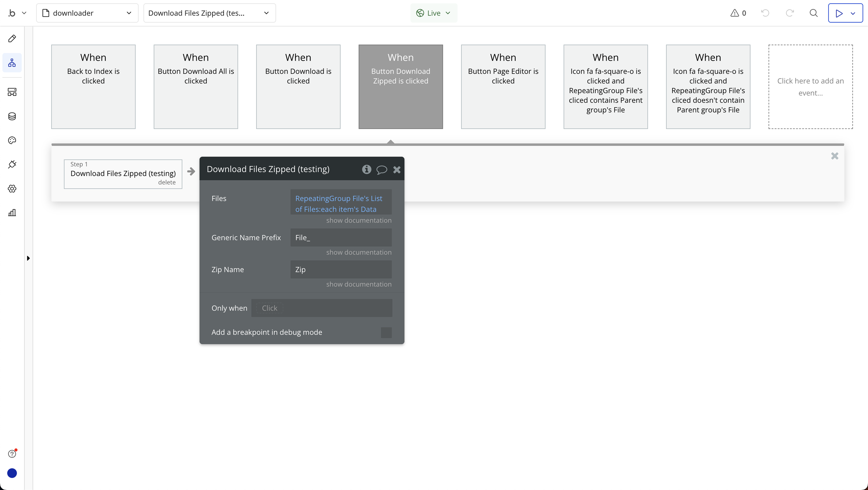868x490 pixels.
Task: Open the Design tab pencil icon
Action: 12,38
